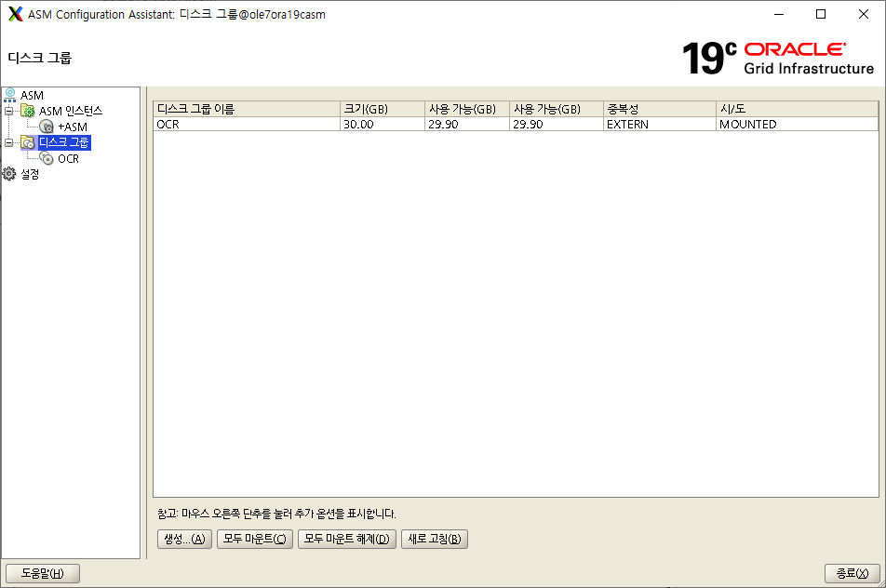This screenshot has height=588, width=886.
Task: Sort by 크기(GB) column header
Action: pos(383,109)
